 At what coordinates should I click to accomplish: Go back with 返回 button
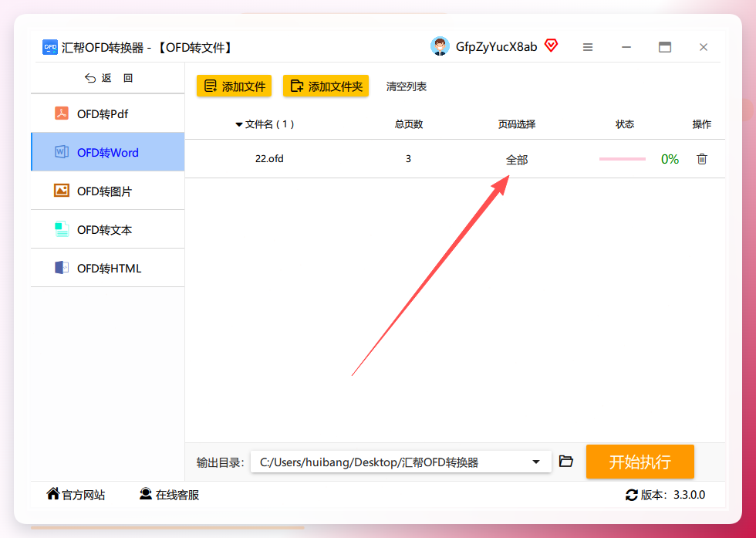[109, 78]
